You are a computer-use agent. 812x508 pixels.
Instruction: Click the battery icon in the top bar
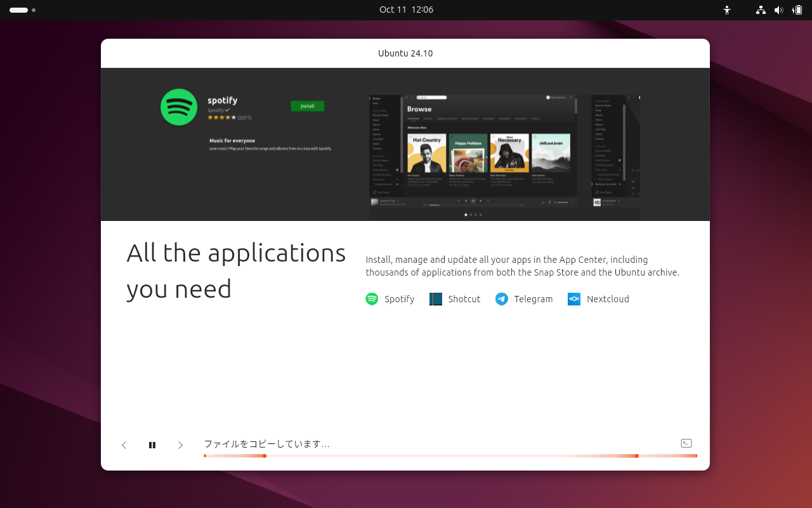(x=797, y=10)
